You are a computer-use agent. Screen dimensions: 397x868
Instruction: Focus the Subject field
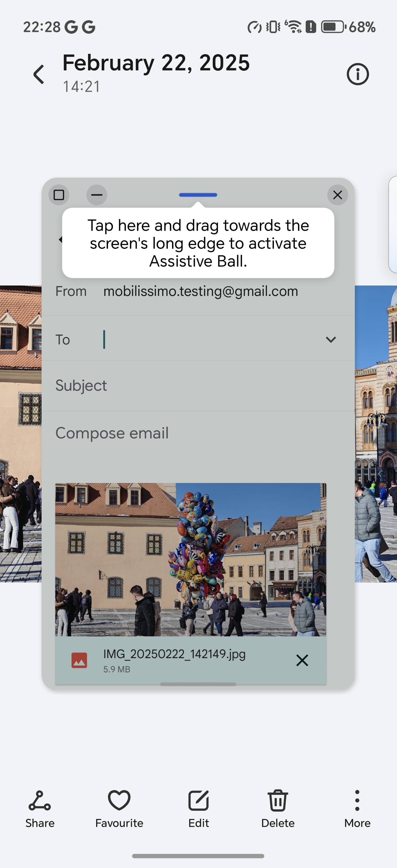[198, 385]
